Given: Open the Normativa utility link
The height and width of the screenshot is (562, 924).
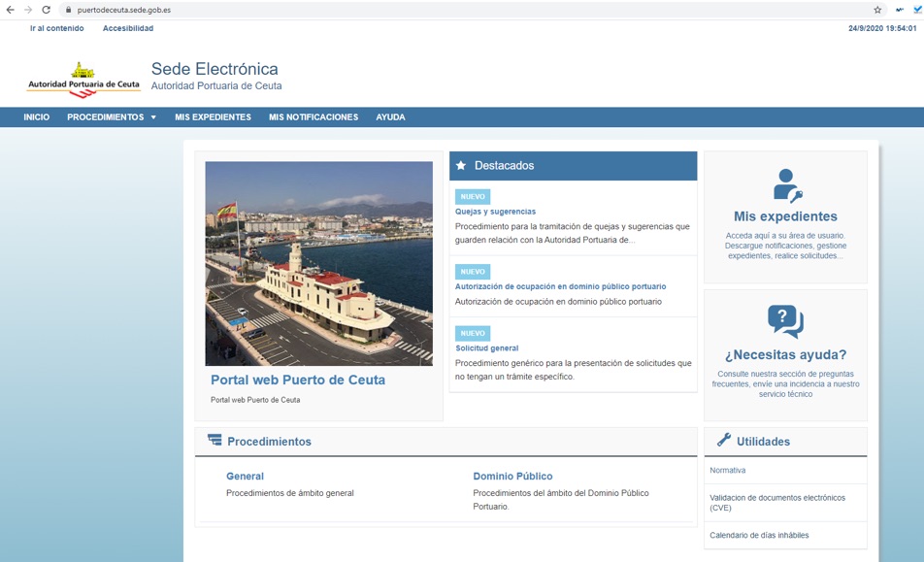Looking at the screenshot, I should point(728,470).
